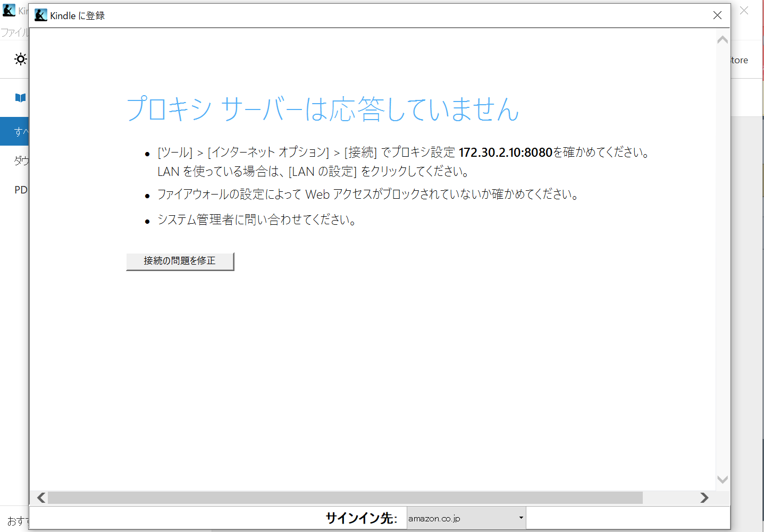Click the dropdown arrow next to amazon.co.jp
The width and height of the screenshot is (764, 532).
[x=520, y=518]
